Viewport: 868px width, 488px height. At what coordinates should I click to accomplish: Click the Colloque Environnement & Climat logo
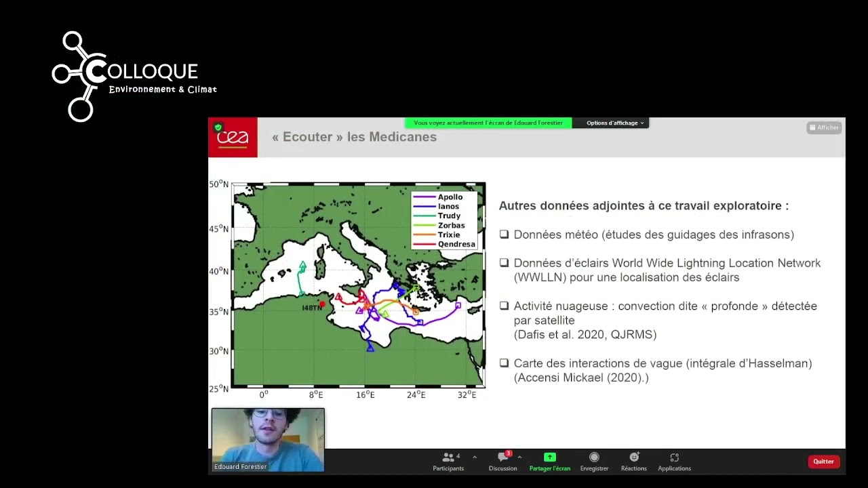click(134, 77)
